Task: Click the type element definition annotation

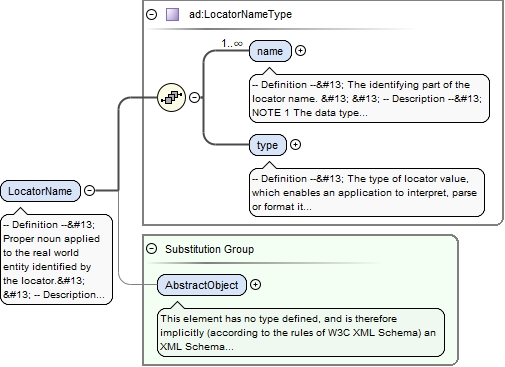Action: point(367,193)
